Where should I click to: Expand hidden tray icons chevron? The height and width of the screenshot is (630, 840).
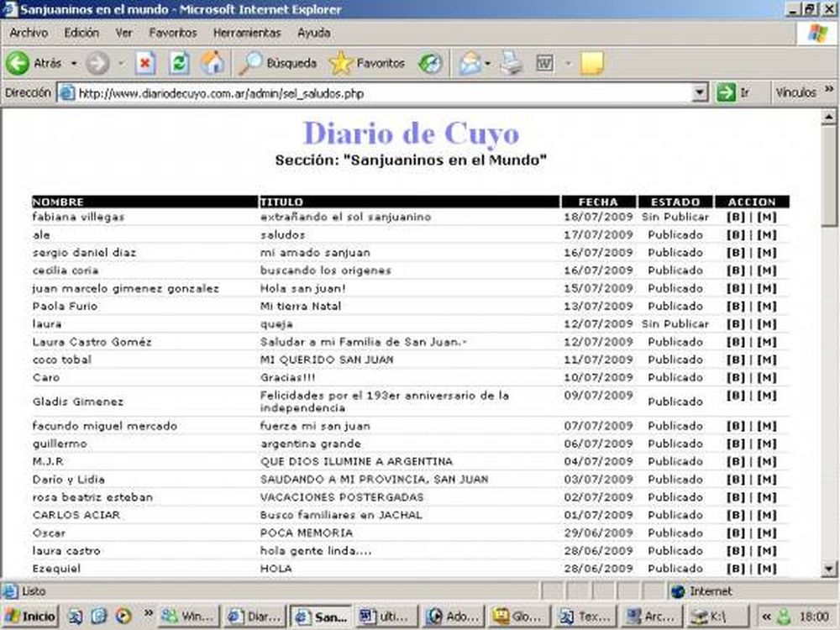click(767, 617)
